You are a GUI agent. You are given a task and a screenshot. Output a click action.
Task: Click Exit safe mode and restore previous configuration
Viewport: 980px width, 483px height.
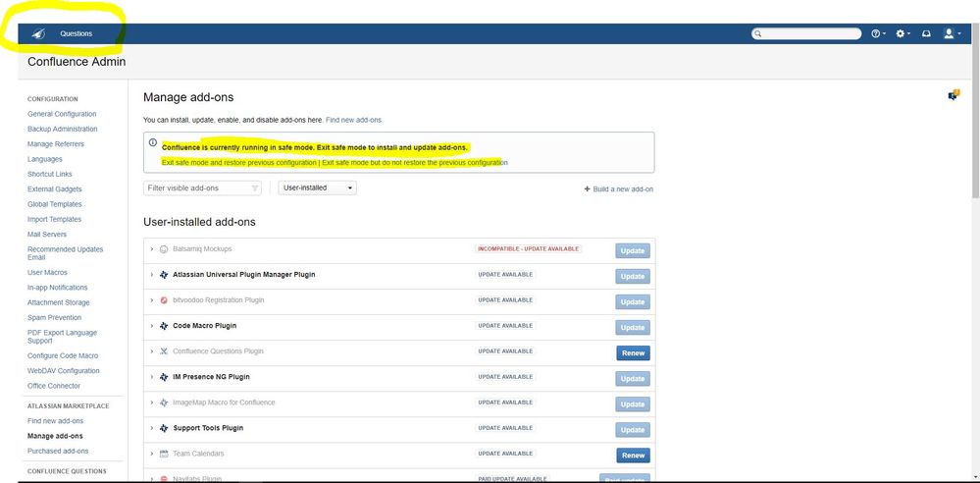[238, 163]
